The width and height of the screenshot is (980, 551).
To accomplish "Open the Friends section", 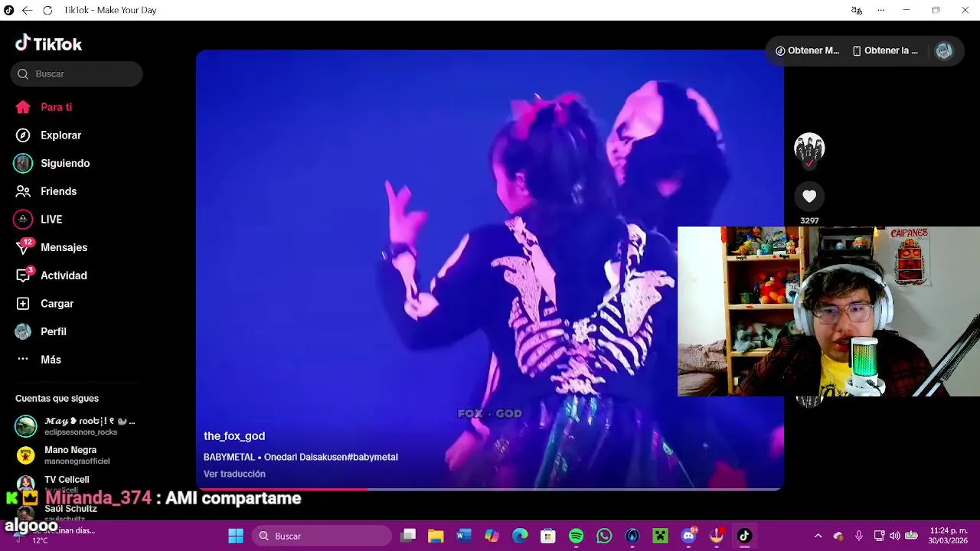I will point(58,191).
